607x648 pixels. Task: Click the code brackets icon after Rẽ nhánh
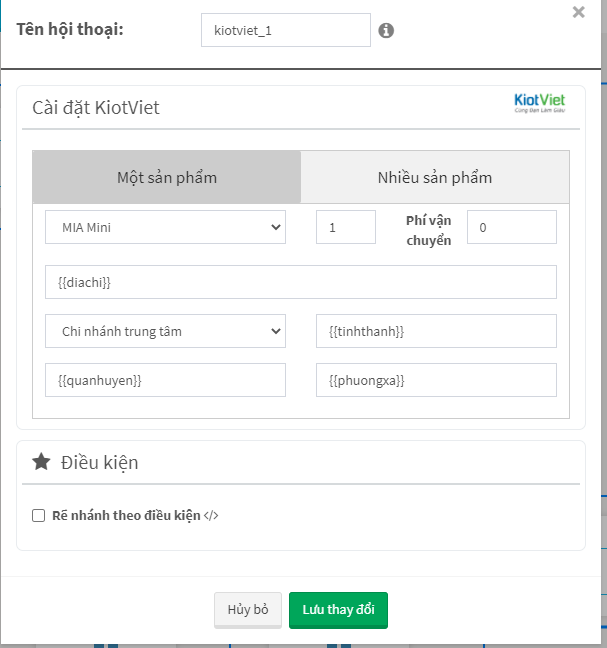[x=211, y=515]
